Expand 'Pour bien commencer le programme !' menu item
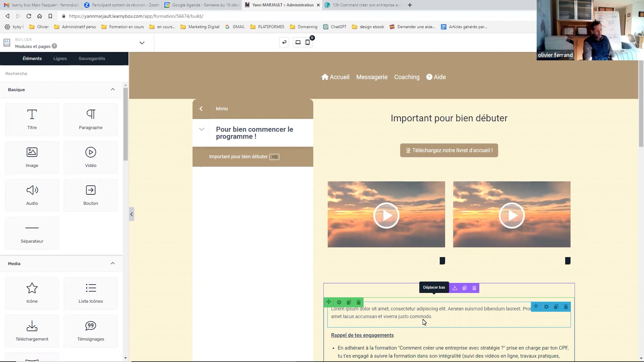The height and width of the screenshot is (362, 644). pyautogui.click(x=202, y=129)
